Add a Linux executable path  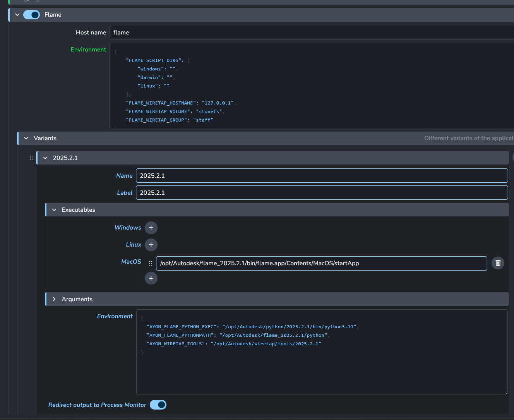click(151, 245)
